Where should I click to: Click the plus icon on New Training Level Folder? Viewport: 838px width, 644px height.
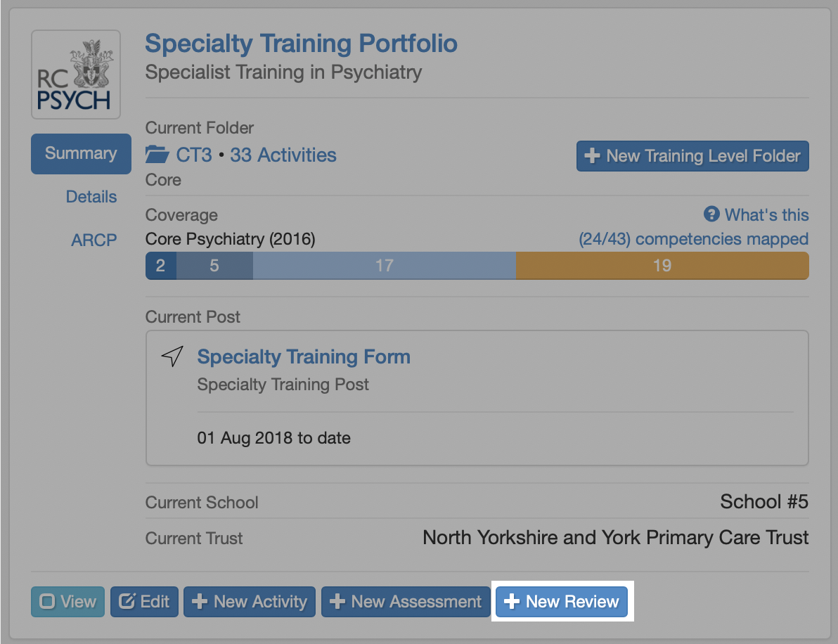(x=593, y=156)
